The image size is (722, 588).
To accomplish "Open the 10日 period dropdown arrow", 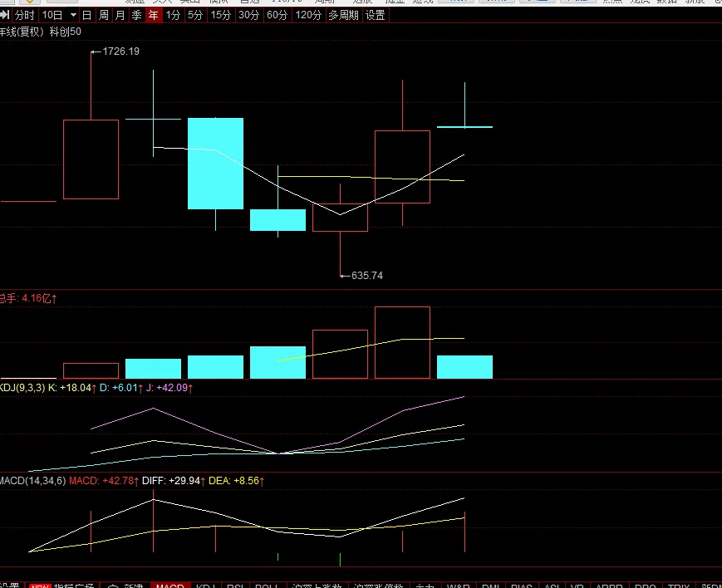I will click(73, 15).
